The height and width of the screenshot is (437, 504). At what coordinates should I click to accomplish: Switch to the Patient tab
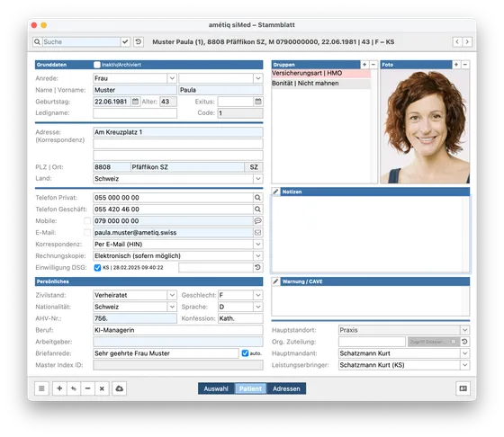[250, 388]
